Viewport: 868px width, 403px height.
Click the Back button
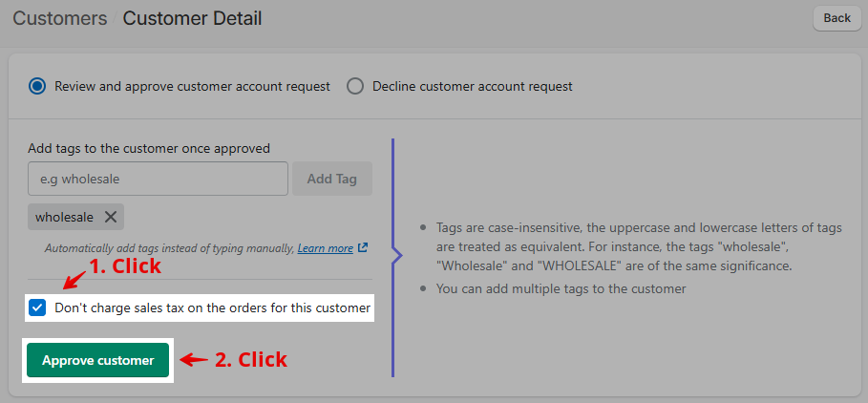click(837, 18)
